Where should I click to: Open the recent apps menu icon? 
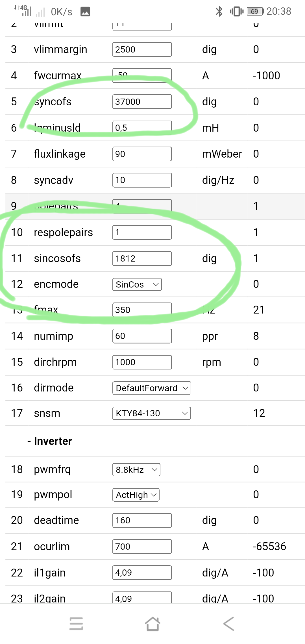[x=76, y=624]
